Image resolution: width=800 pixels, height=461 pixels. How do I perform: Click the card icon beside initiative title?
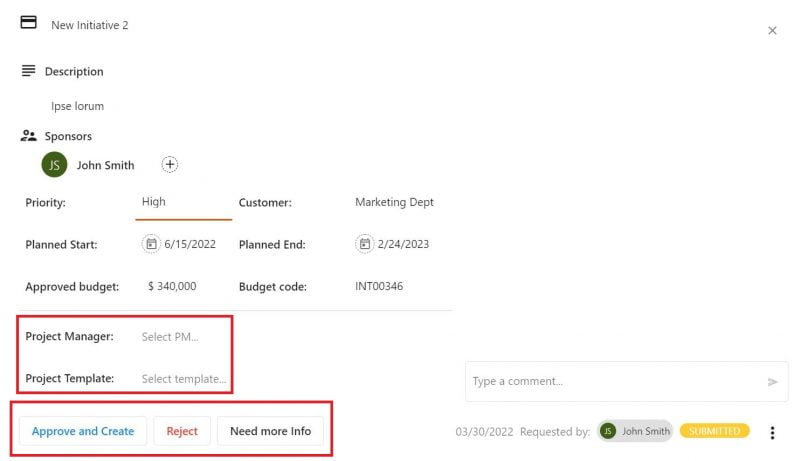coord(29,23)
